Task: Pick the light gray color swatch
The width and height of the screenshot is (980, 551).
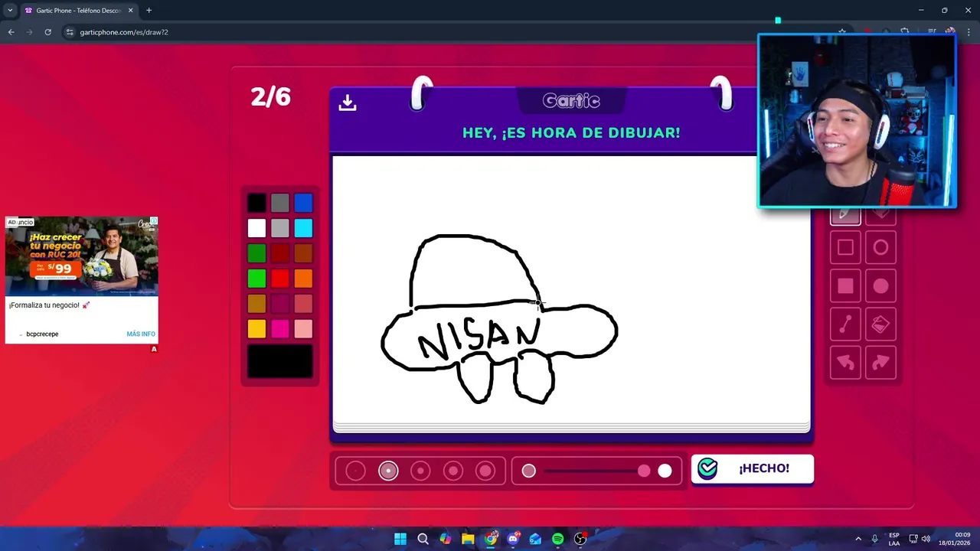Action: tap(280, 228)
